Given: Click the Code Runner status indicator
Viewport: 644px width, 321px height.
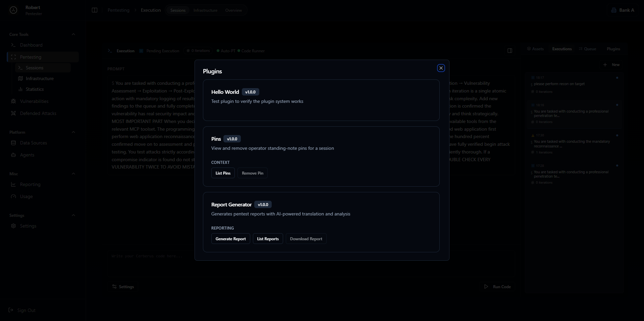Looking at the screenshot, I should click(251, 51).
